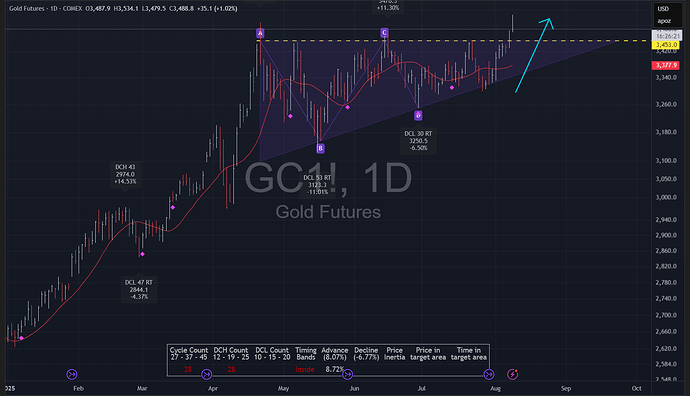The width and height of the screenshot is (690, 396).
Task: Click the Jul label on time axis
Action: [421, 388]
